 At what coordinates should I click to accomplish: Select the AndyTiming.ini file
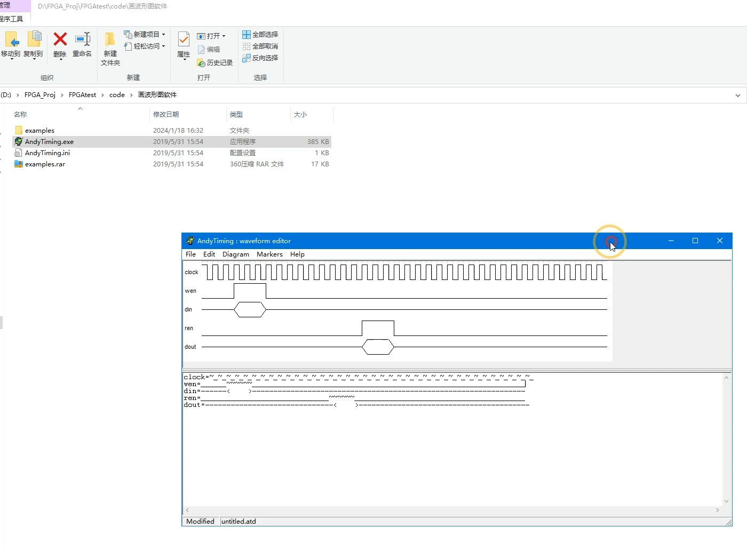click(172, 153)
